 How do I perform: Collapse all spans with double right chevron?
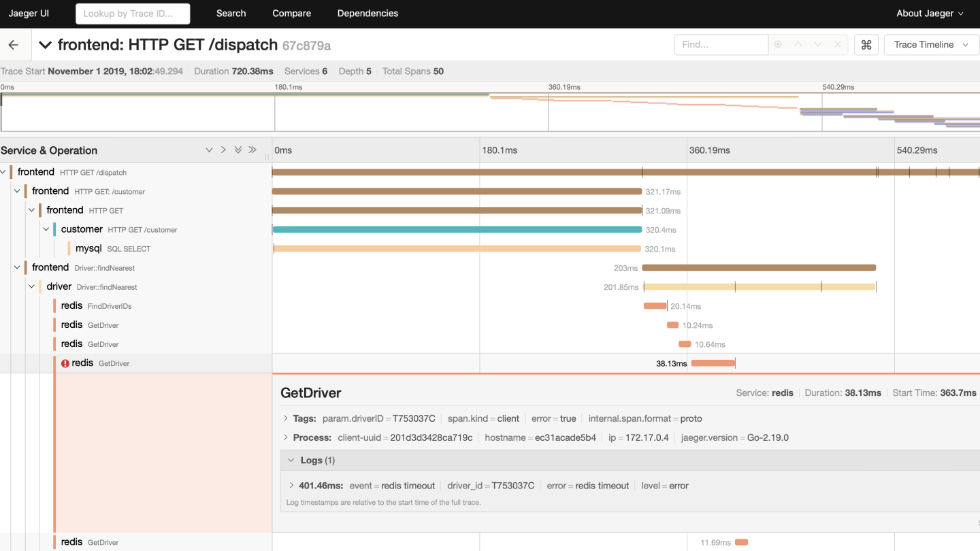coord(252,150)
